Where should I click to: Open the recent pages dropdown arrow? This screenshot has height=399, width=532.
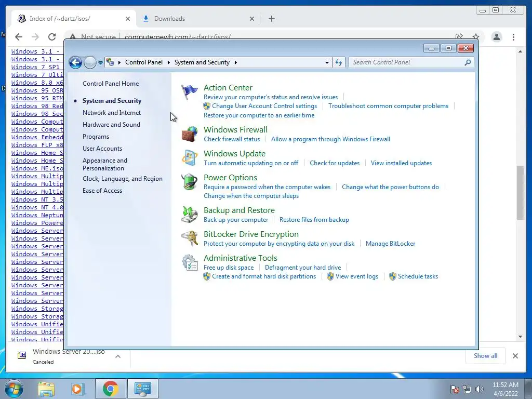coord(100,63)
